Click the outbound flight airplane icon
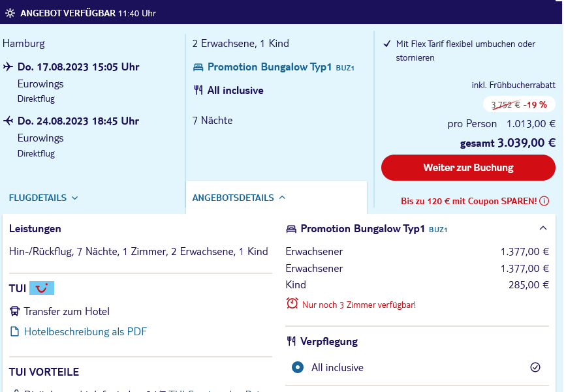 click(x=8, y=67)
